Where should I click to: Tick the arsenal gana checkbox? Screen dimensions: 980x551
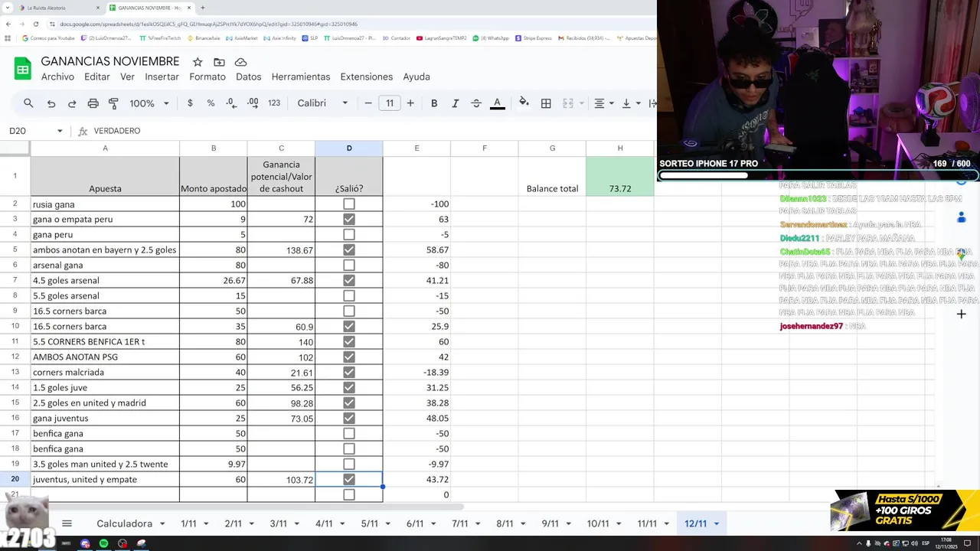coord(349,266)
